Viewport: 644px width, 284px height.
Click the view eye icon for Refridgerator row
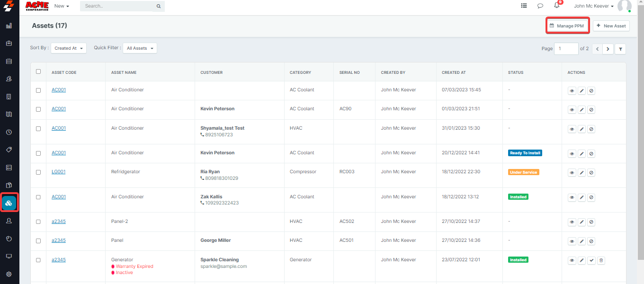click(x=572, y=173)
